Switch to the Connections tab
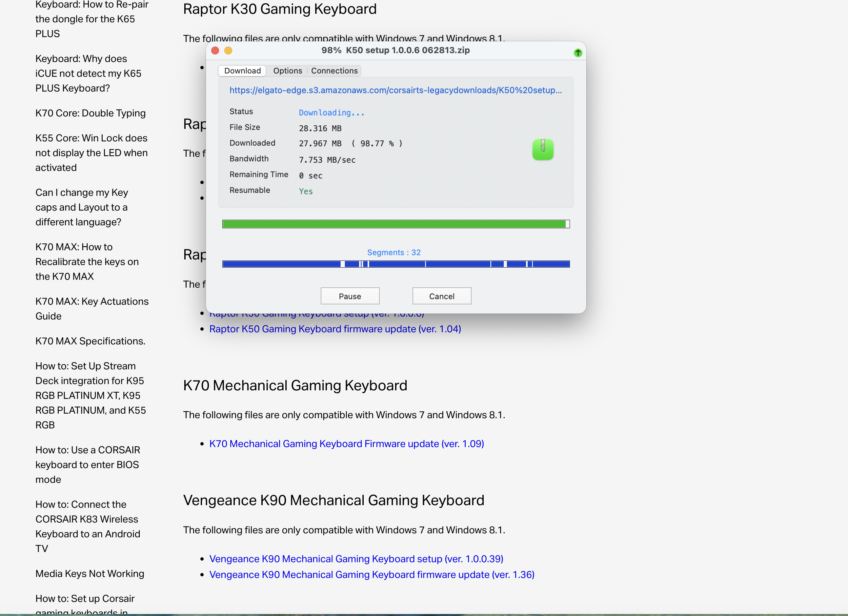Screen dimensions: 848x616 click(334, 71)
